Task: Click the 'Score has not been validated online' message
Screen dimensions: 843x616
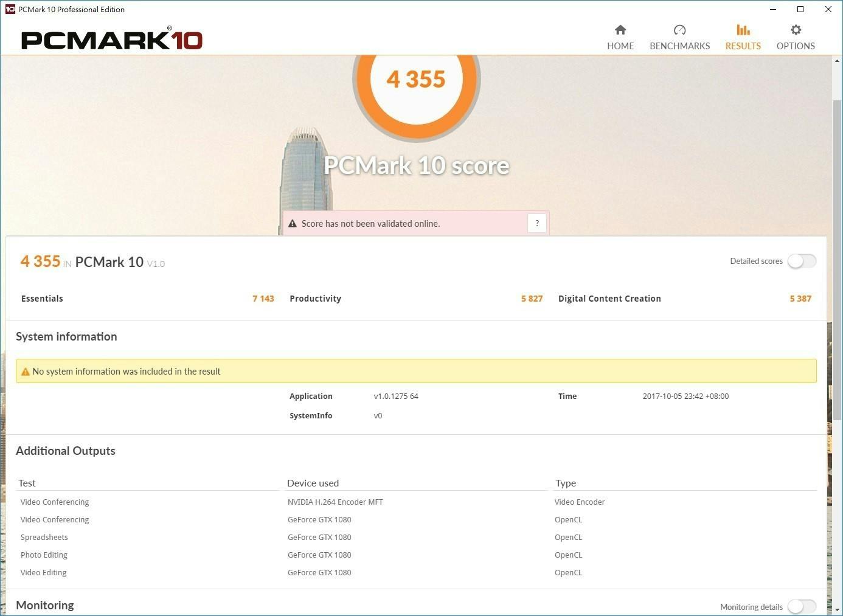Action: (x=370, y=224)
